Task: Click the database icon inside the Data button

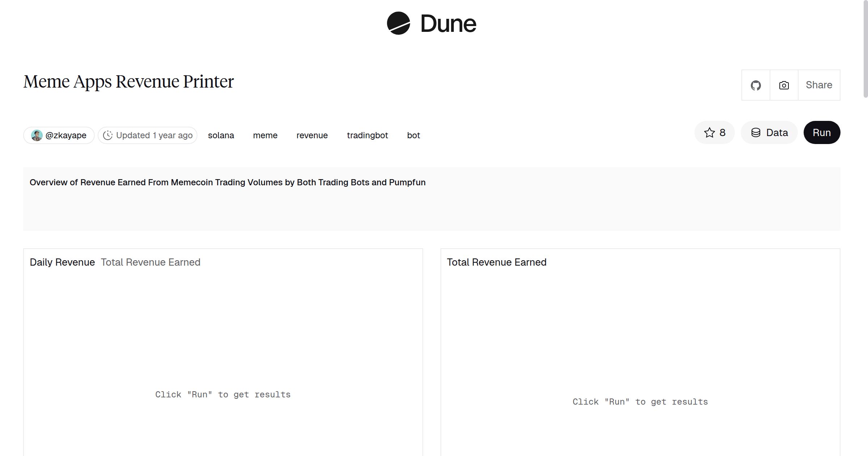Action: pyautogui.click(x=756, y=132)
